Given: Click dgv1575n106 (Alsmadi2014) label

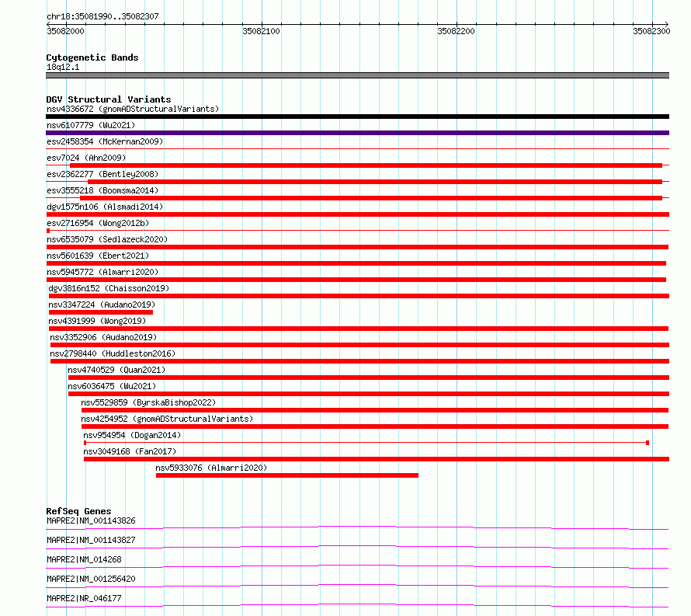Looking at the screenshot, I should (105, 207).
